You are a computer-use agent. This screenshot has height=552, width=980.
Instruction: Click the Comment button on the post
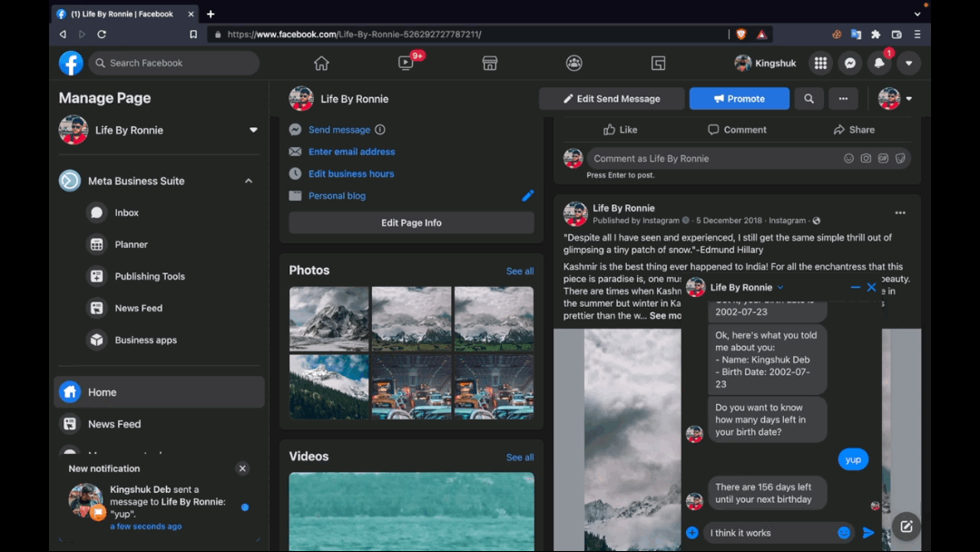coord(737,130)
